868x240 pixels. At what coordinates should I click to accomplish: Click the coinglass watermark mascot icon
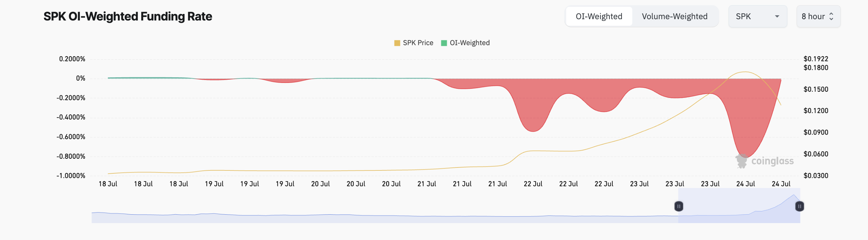click(741, 161)
